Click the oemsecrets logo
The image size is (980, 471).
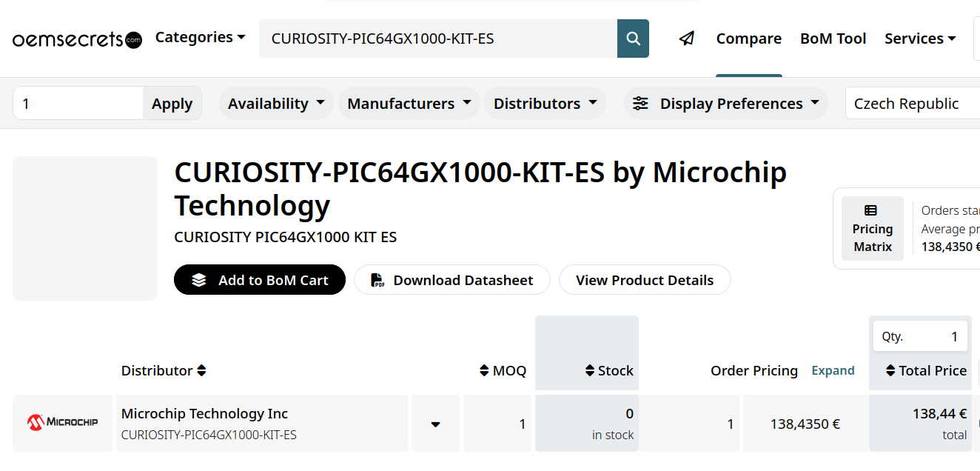tap(77, 39)
